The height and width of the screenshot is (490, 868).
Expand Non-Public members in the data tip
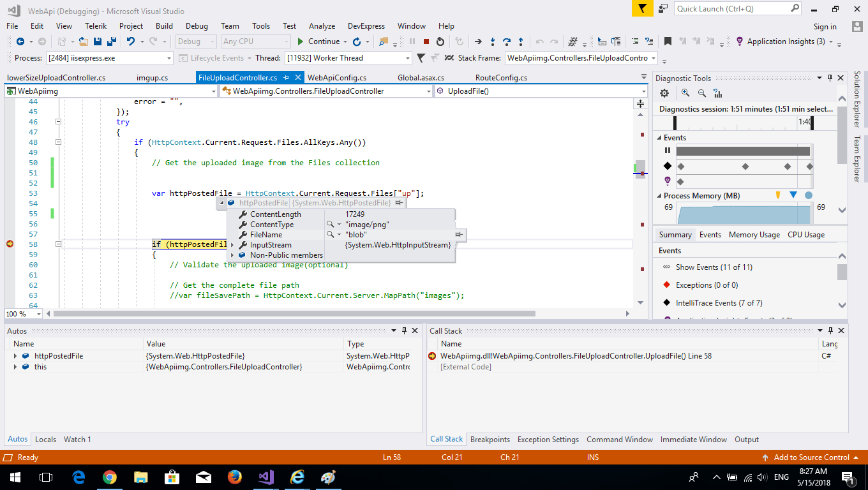click(232, 255)
